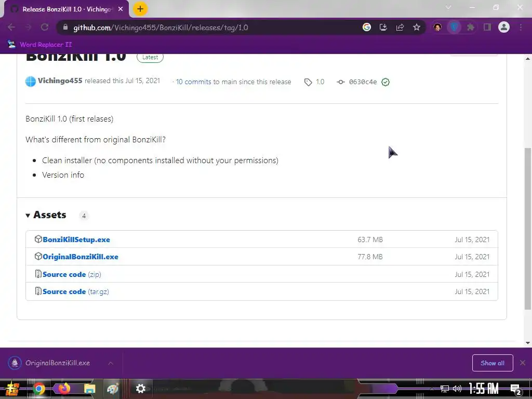Open the Extensions puzzle menu

pos(471,27)
